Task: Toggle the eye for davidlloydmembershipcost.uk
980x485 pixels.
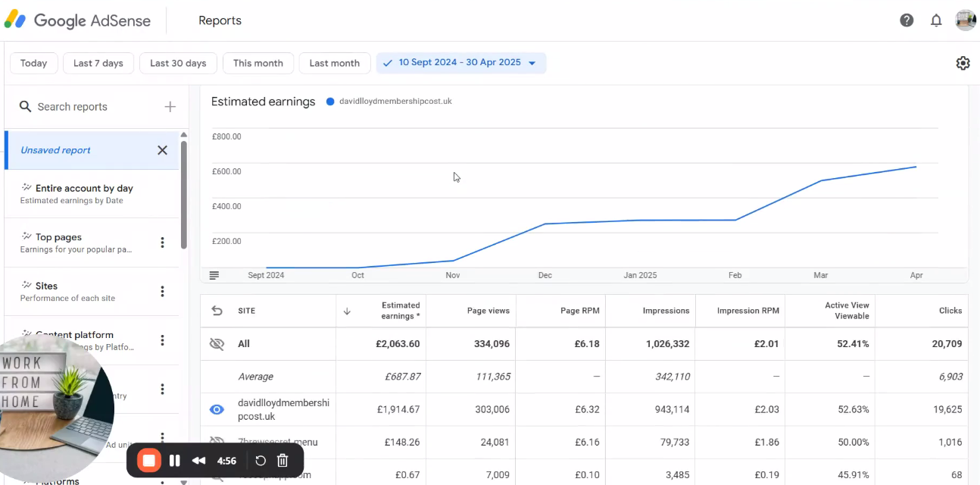Action: click(217, 410)
